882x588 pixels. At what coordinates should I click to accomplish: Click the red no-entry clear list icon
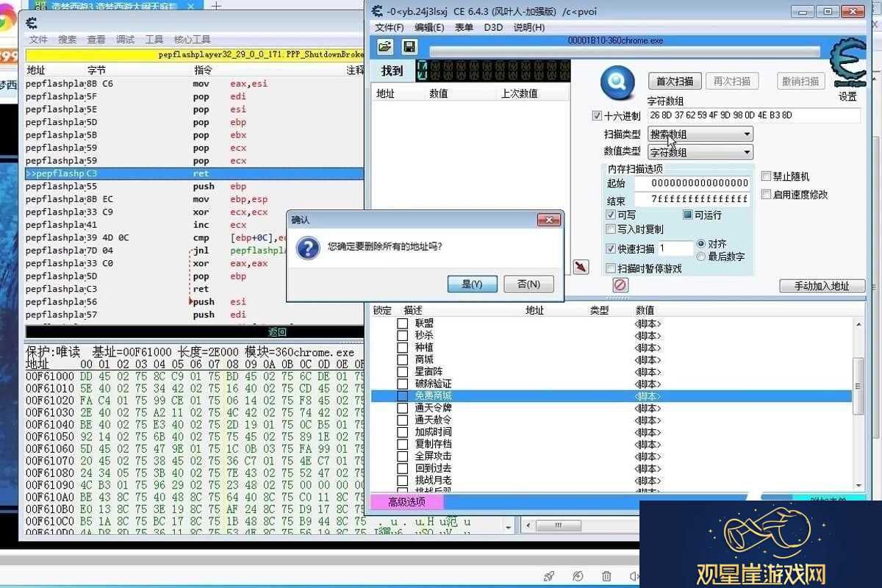tap(620, 284)
